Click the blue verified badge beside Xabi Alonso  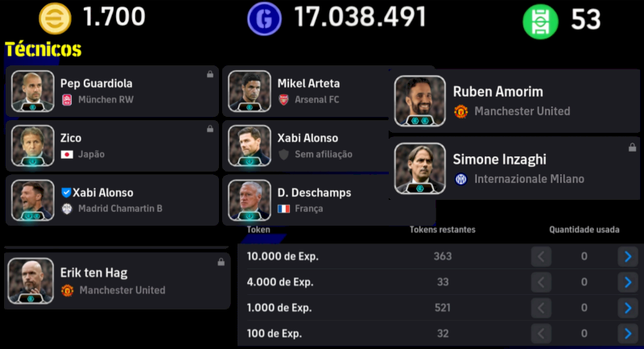click(66, 193)
